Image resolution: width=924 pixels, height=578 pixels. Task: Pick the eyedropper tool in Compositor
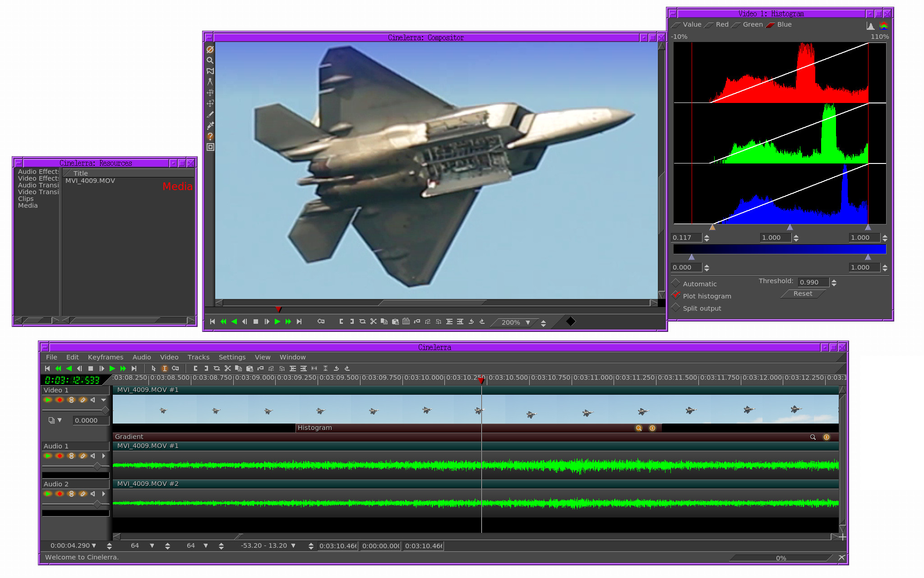click(x=210, y=126)
